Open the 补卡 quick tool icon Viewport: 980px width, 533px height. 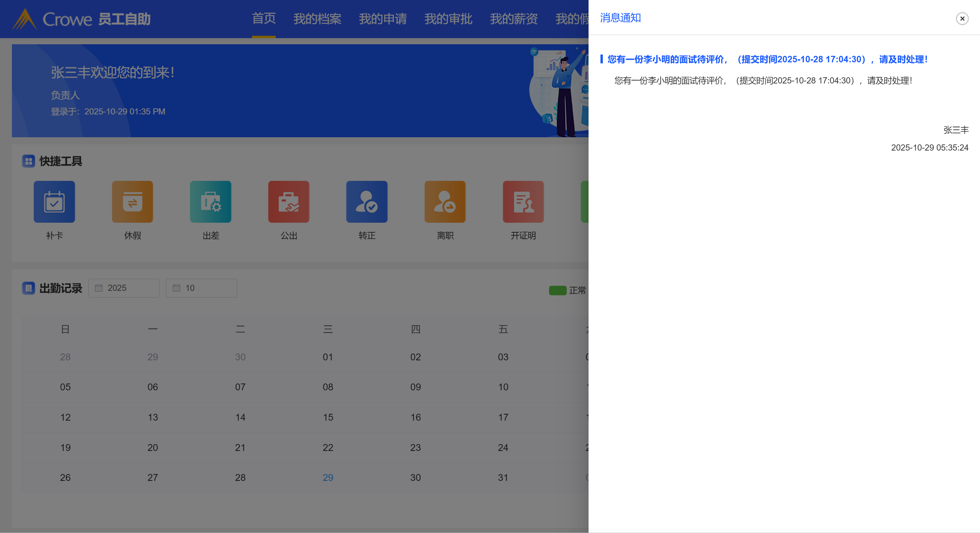[x=54, y=202]
